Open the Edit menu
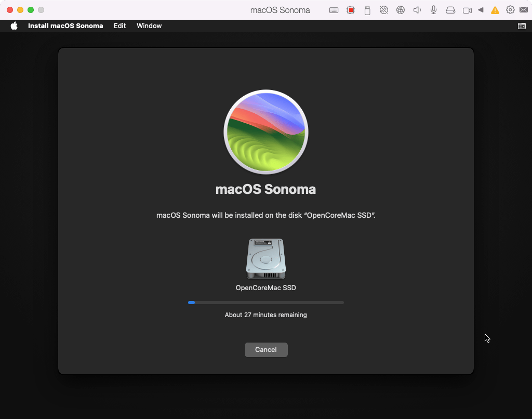 119,26
